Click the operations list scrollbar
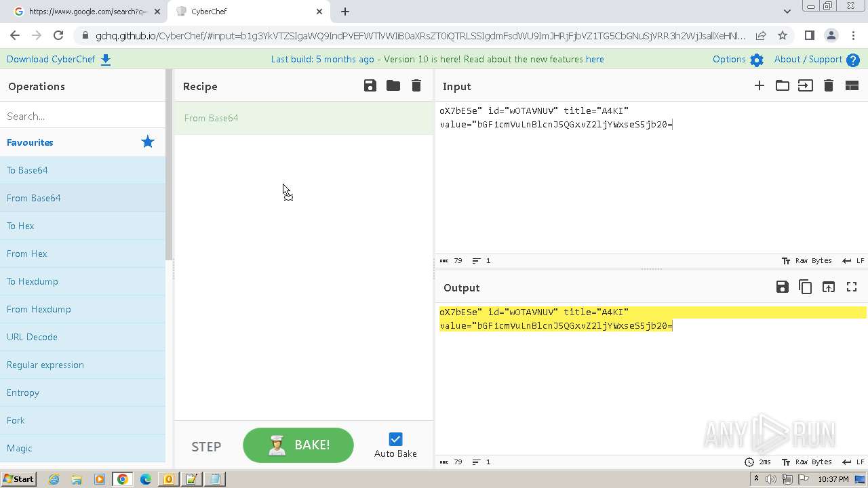 click(x=169, y=164)
